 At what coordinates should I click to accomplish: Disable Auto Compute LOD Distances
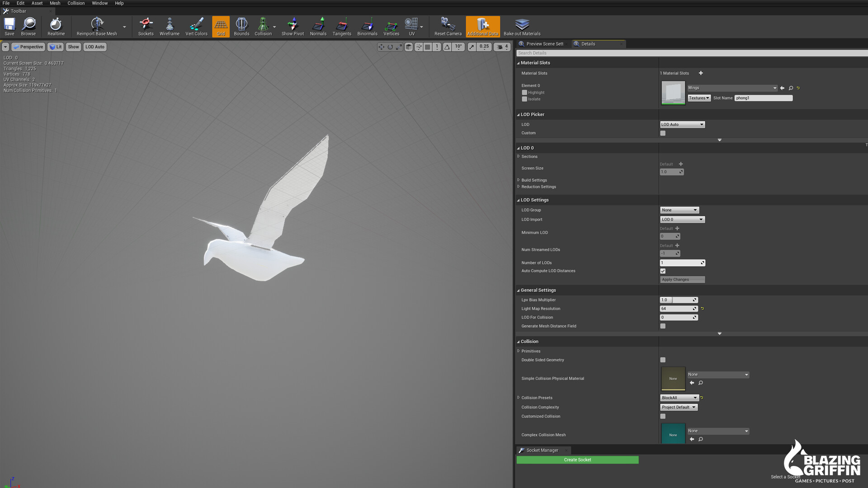663,271
